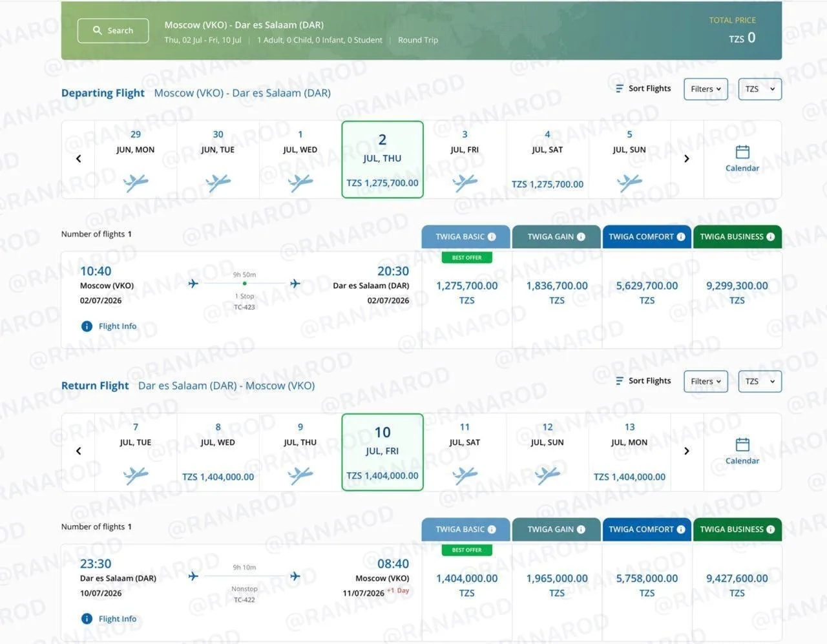The image size is (827, 644).
Task: Choose the Twiga Basic fare 1,275,700.00 TZS
Action: [x=466, y=293]
